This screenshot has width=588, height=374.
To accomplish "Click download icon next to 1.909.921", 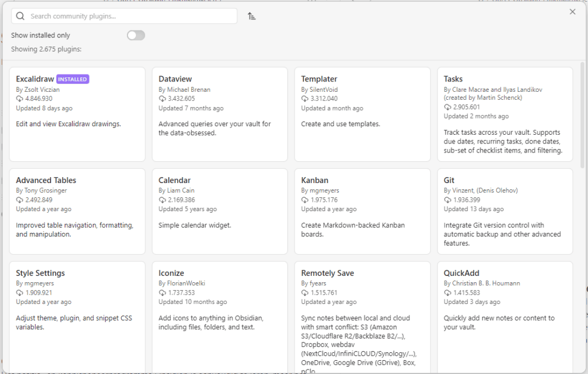I will point(20,293).
